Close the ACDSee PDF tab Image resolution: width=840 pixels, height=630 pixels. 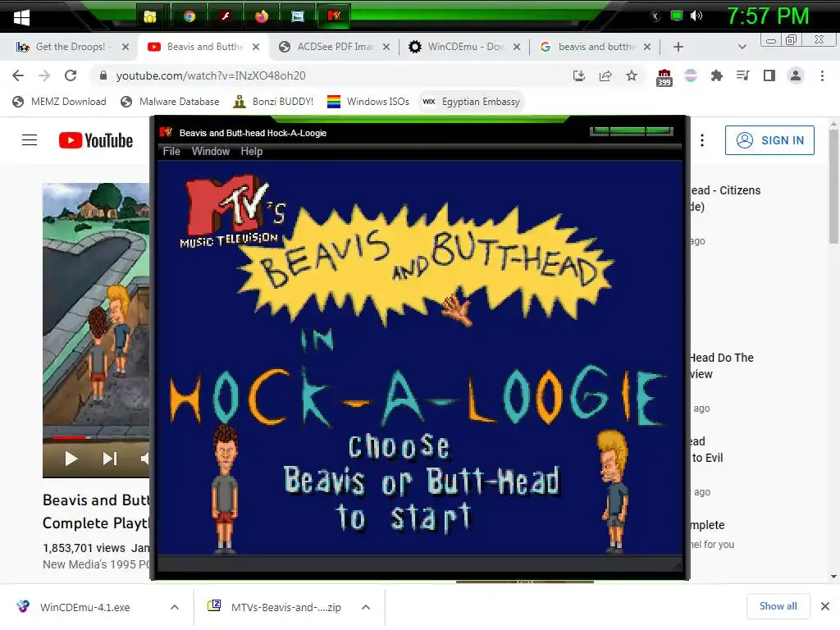(386, 47)
